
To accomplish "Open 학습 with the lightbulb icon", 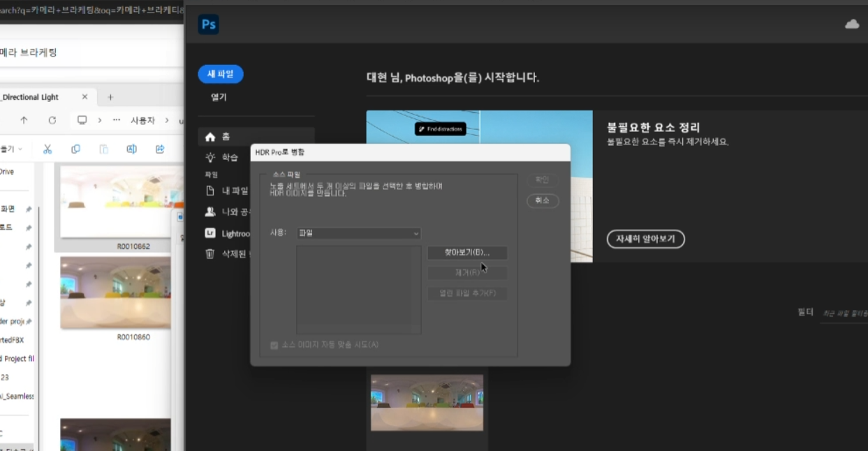I will [x=223, y=157].
